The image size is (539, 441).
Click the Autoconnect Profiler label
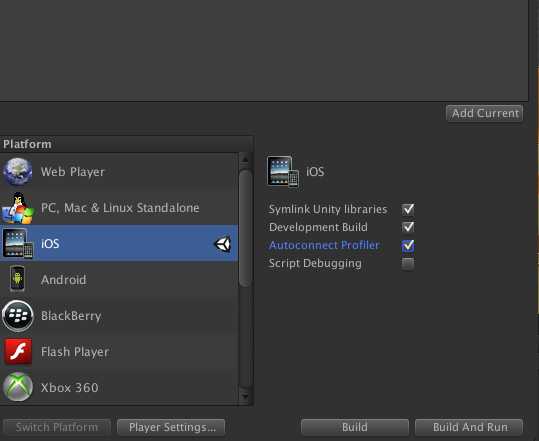point(324,245)
